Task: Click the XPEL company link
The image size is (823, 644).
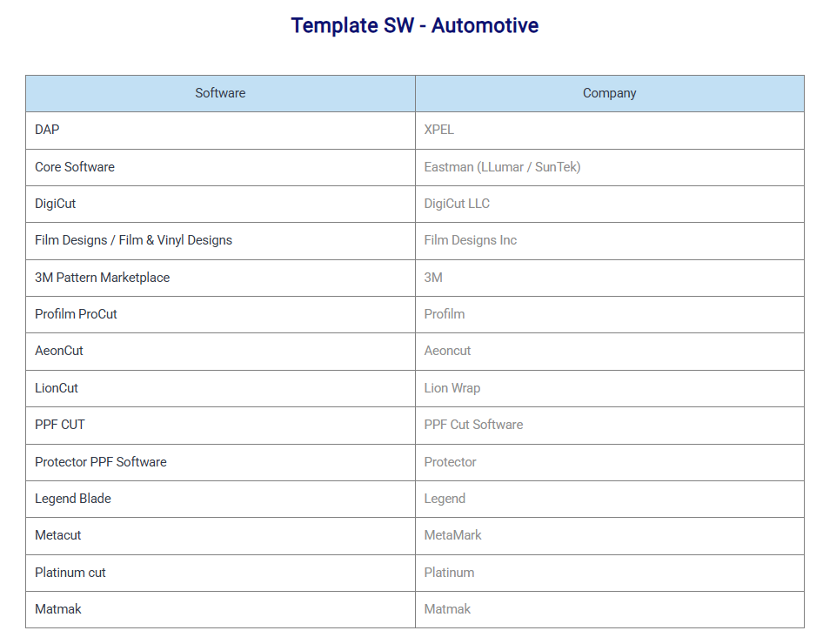Action: pyautogui.click(x=439, y=130)
